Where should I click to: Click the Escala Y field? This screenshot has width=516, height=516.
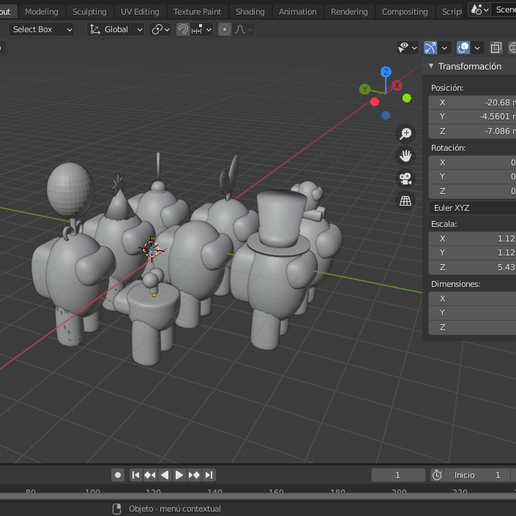[x=472, y=253]
